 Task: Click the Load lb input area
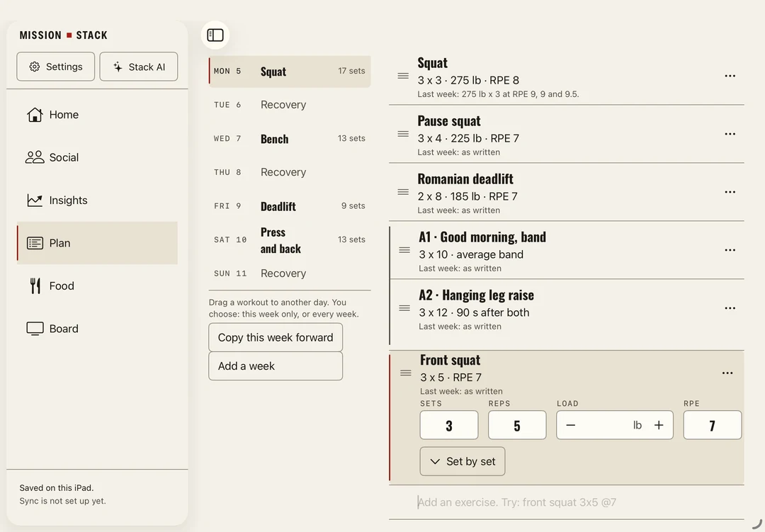(x=615, y=425)
